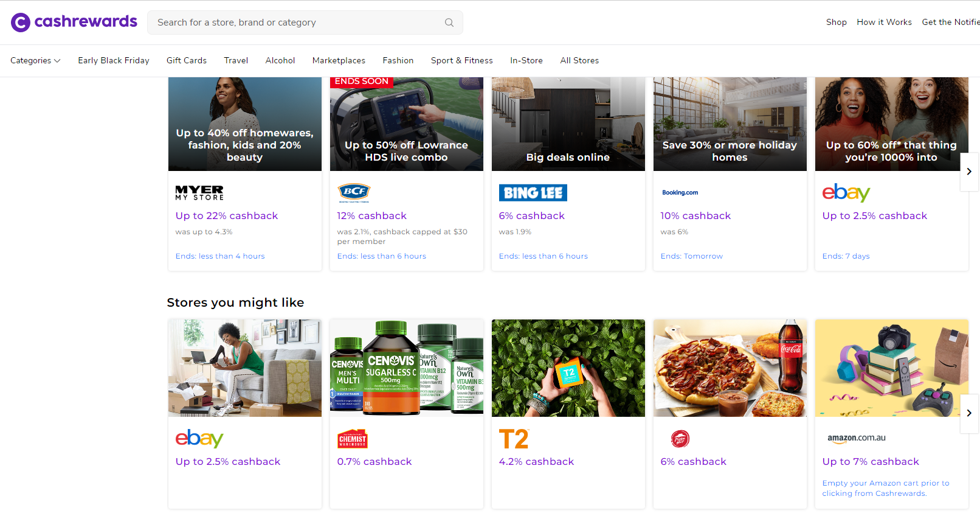Screen dimensions: 980x530
Task: Open eBay cashback offer ending in 7 days
Action: (x=875, y=215)
